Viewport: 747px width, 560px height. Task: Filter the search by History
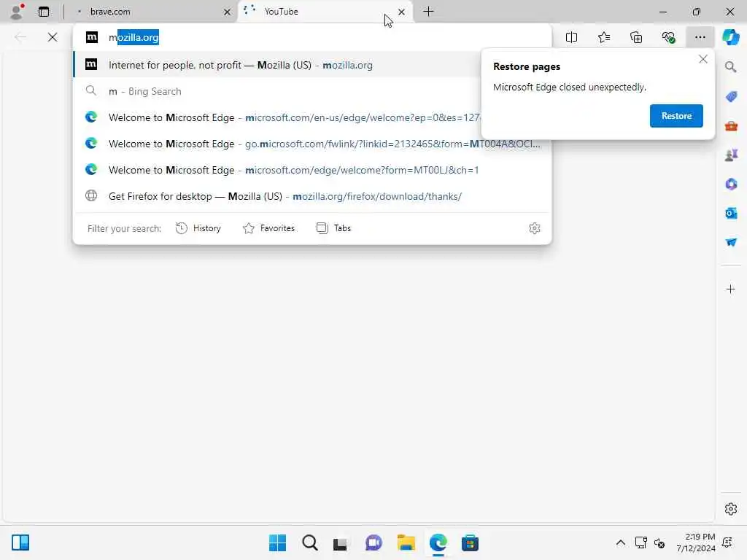pyautogui.click(x=198, y=228)
